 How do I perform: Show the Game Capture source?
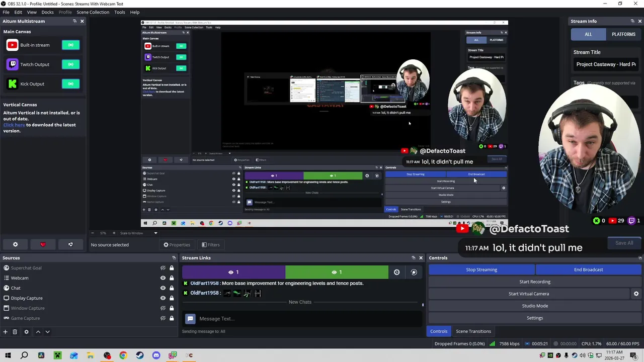coord(163,318)
